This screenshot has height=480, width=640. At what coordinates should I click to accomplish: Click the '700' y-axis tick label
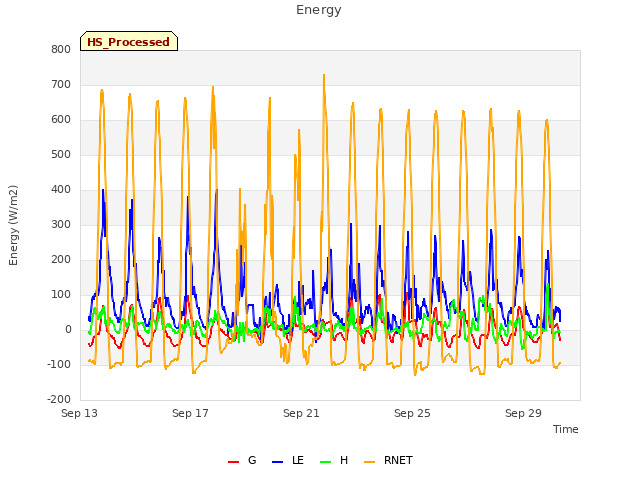[61, 84]
